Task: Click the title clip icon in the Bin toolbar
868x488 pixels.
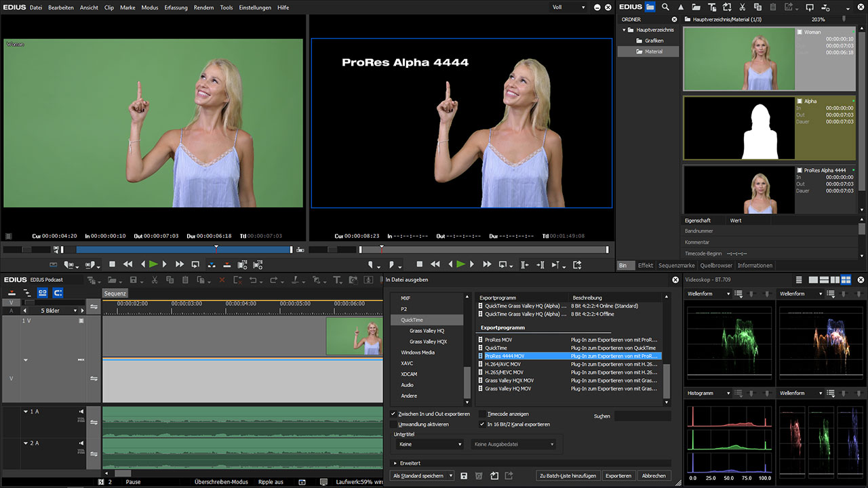Action: point(712,7)
